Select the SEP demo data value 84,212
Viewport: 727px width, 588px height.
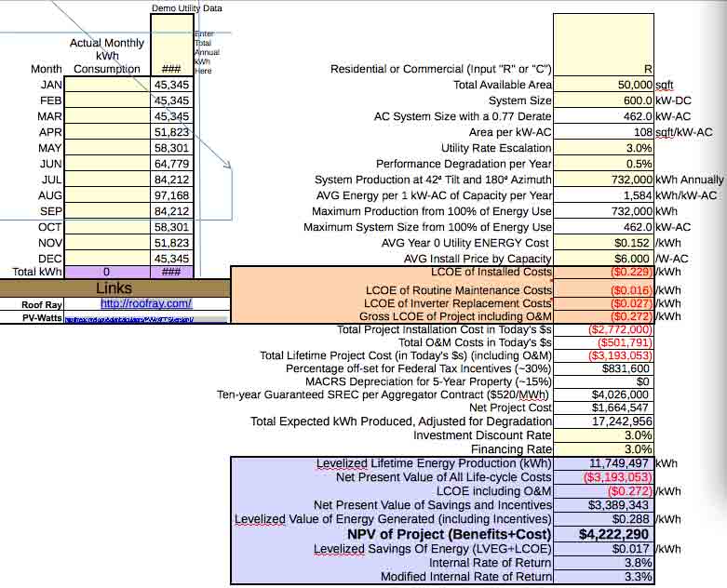[x=171, y=211]
